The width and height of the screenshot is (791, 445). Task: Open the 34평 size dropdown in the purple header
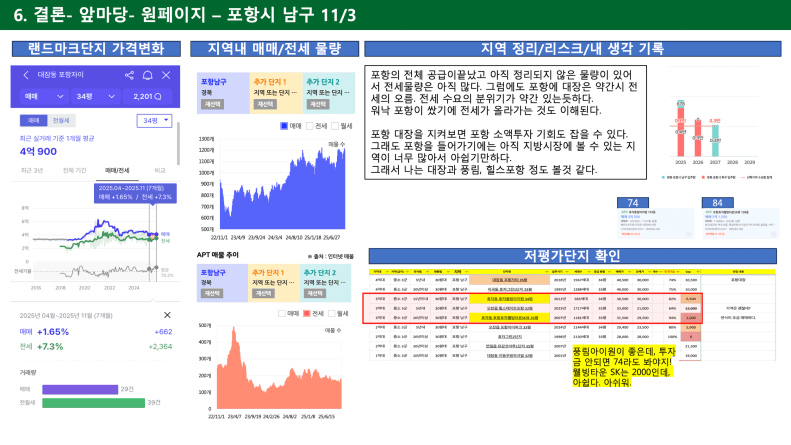click(x=95, y=96)
